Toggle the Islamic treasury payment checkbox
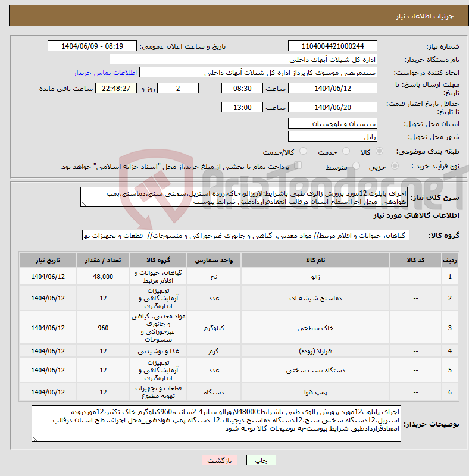The width and height of the screenshot is (469, 476). (x=298, y=165)
